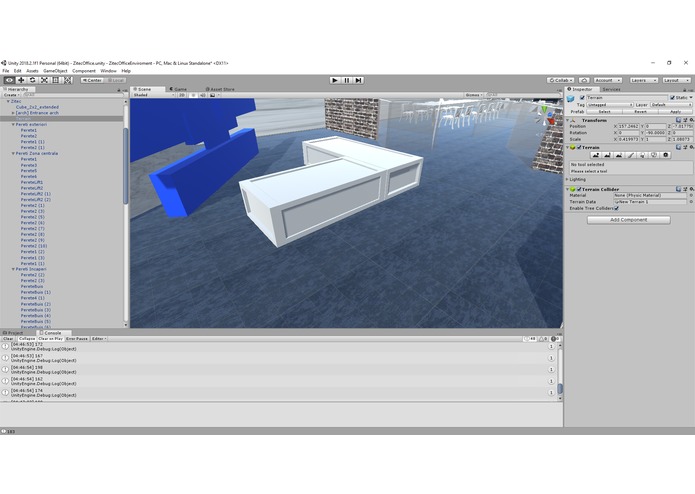Toggle the Terrain object active checkbox
This screenshot has width=695, height=494.
(582, 97)
